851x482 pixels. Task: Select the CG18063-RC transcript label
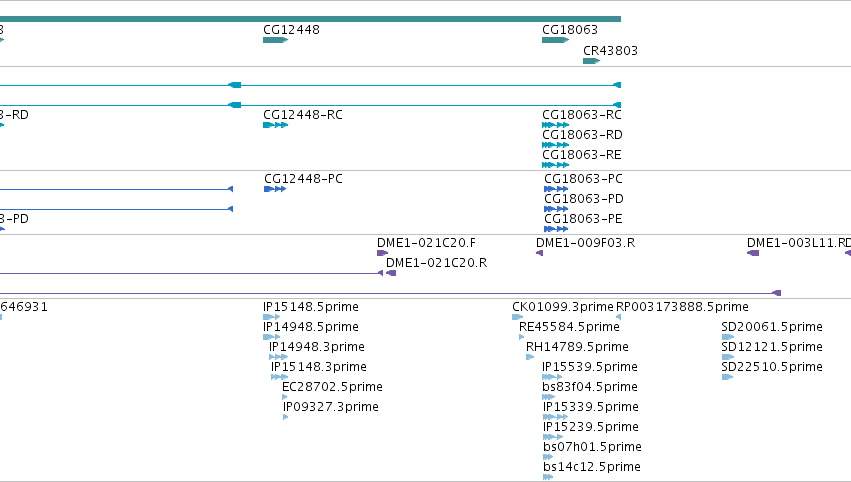click(582, 115)
